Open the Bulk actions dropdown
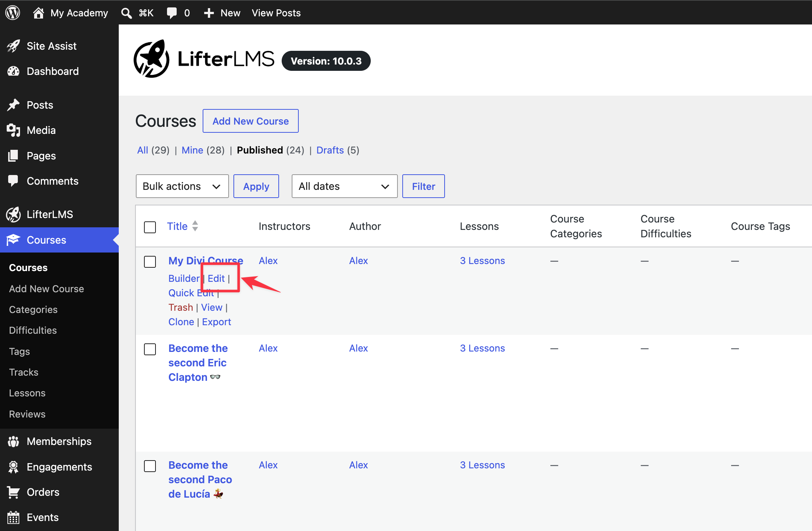Screen dimensions: 812x531 tap(182, 186)
